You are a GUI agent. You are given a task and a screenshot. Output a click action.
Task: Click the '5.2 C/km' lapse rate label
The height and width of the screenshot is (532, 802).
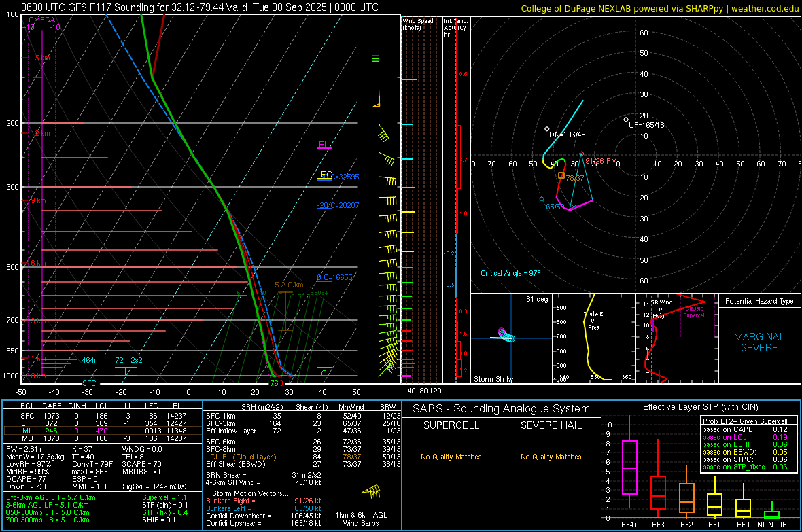click(289, 285)
